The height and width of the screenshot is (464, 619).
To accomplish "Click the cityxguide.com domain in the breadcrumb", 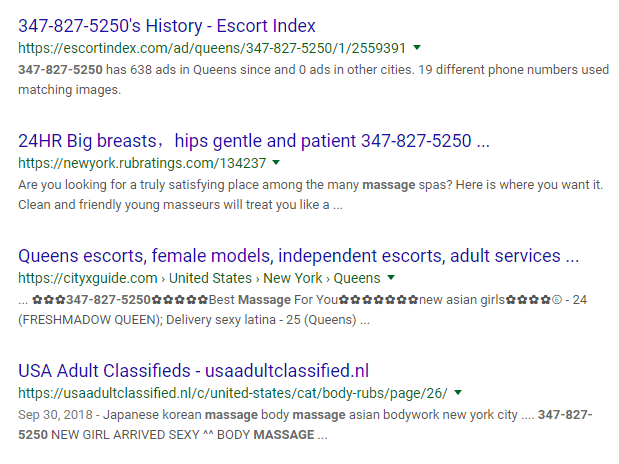I will (88, 278).
